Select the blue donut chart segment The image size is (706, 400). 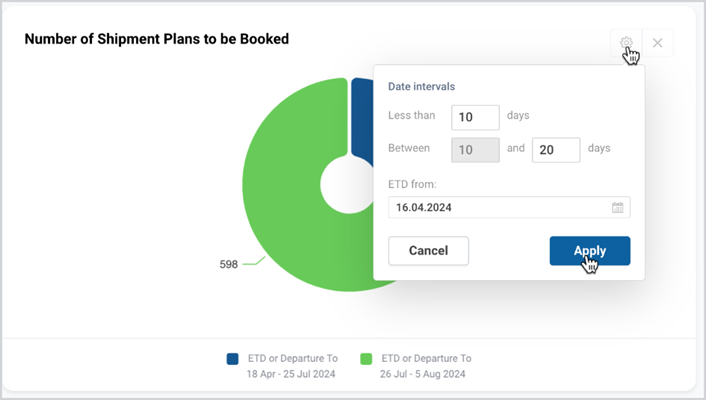pos(362,119)
